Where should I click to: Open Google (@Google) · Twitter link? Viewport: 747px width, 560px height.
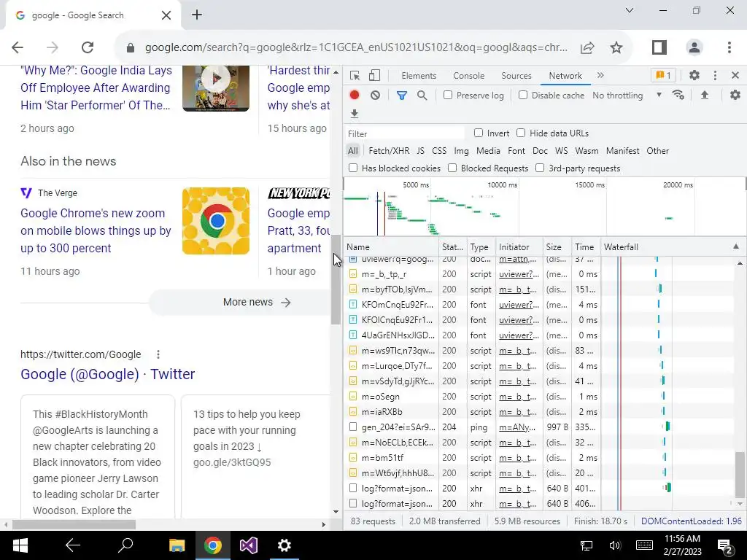[x=108, y=374]
